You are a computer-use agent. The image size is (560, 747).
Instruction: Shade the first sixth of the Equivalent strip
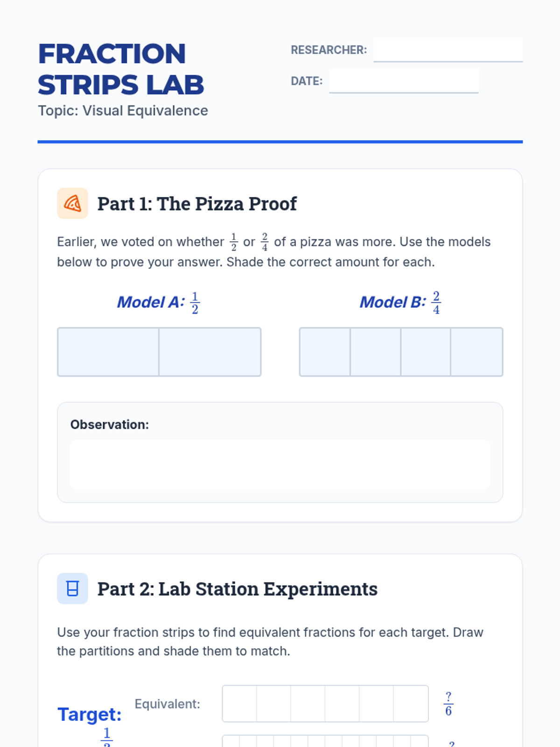pyautogui.click(x=239, y=704)
